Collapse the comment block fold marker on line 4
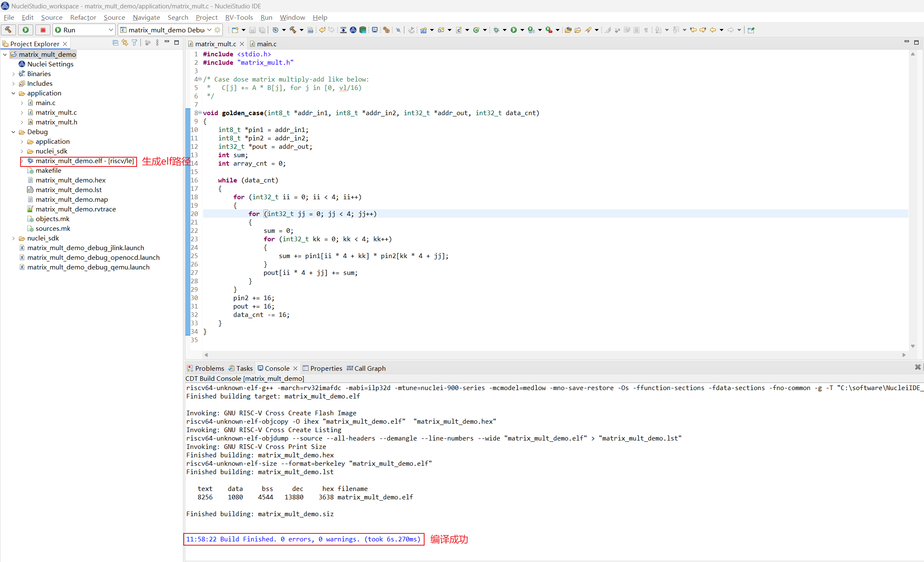The image size is (924, 562). point(200,79)
